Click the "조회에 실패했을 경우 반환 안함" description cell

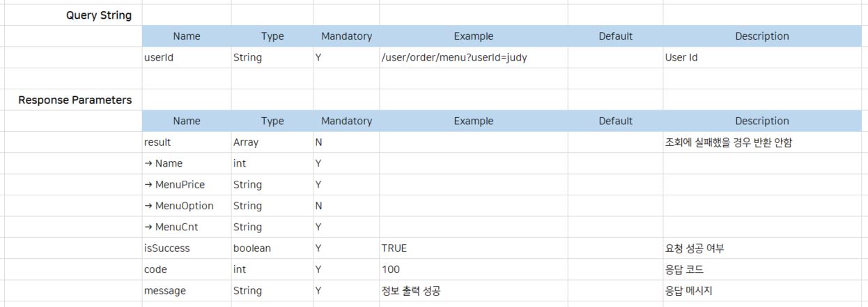click(729, 142)
